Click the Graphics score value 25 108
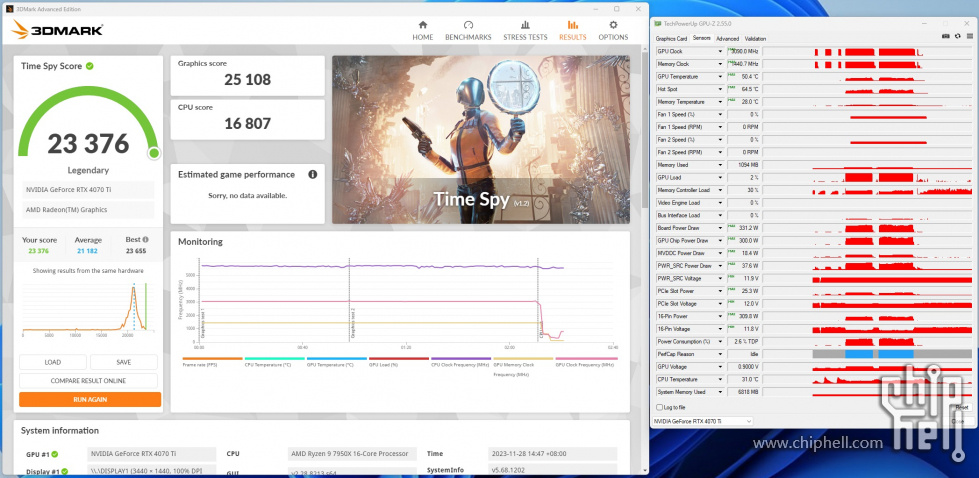Image resolution: width=979 pixels, height=478 pixels. 248,79
